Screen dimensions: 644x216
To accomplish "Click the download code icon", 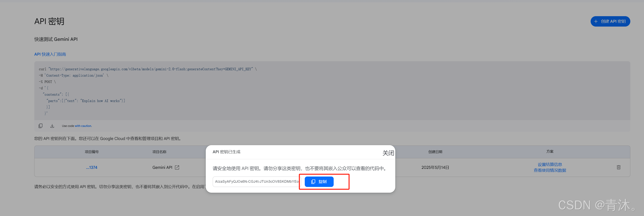I will pos(52,126).
